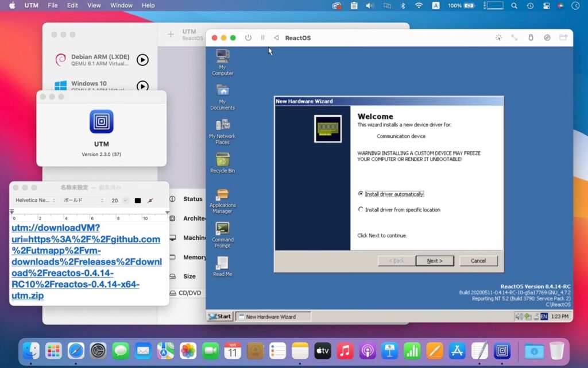Screen dimensions: 588x368
Task: Open the View menu in menu bar
Action: 94,6
